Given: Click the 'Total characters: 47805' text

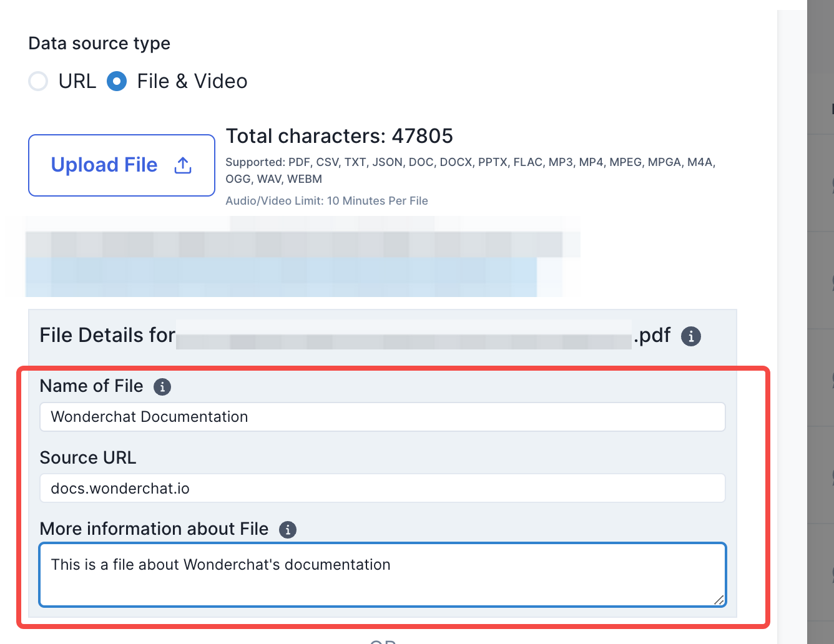Looking at the screenshot, I should coord(339,136).
